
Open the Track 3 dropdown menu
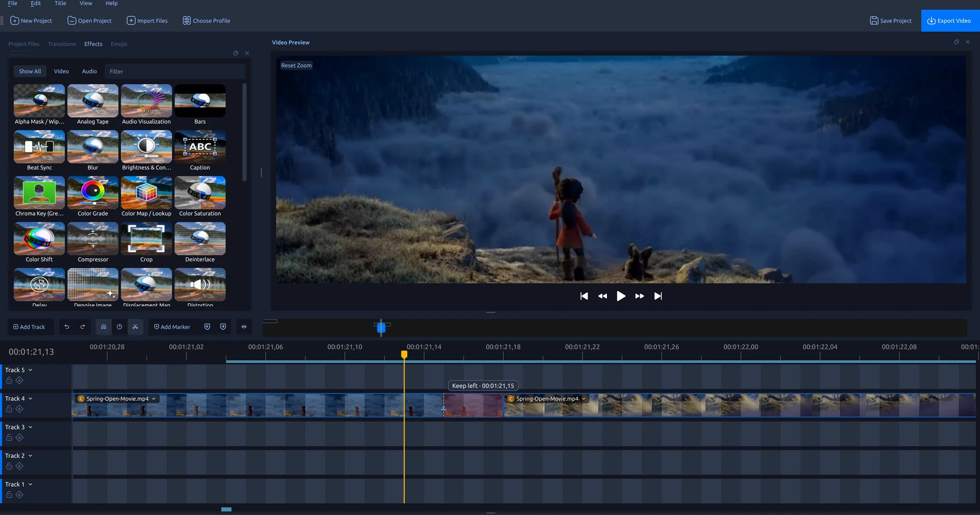click(30, 427)
